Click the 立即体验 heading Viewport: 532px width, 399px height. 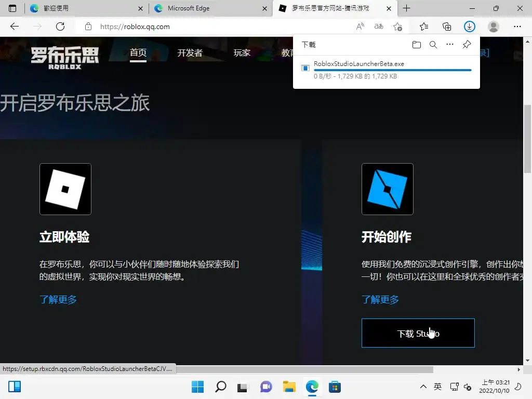coord(64,237)
